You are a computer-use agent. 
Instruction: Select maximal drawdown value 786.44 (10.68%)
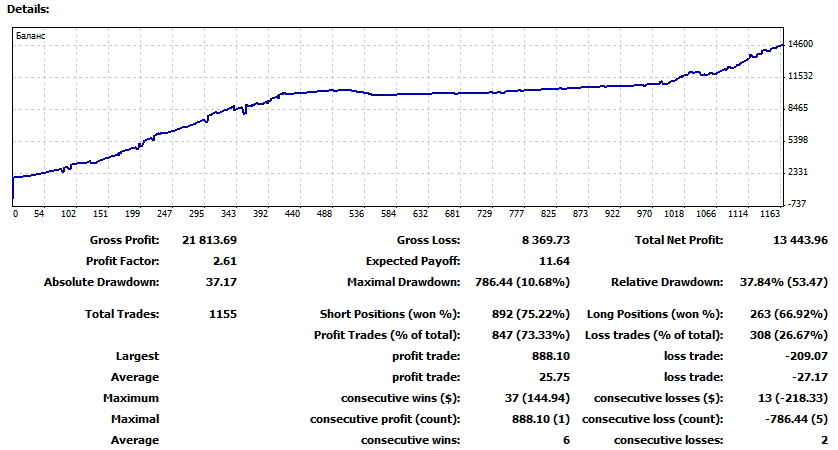point(523,282)
